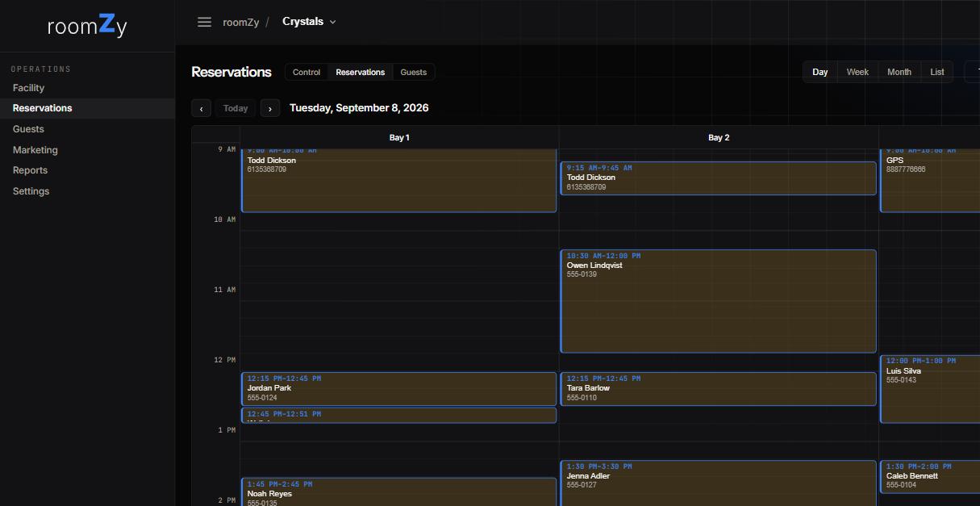Open Jordan Park's 12:15 PM reservation
Viewport: 980px width, 506px height.
point(399,389)
